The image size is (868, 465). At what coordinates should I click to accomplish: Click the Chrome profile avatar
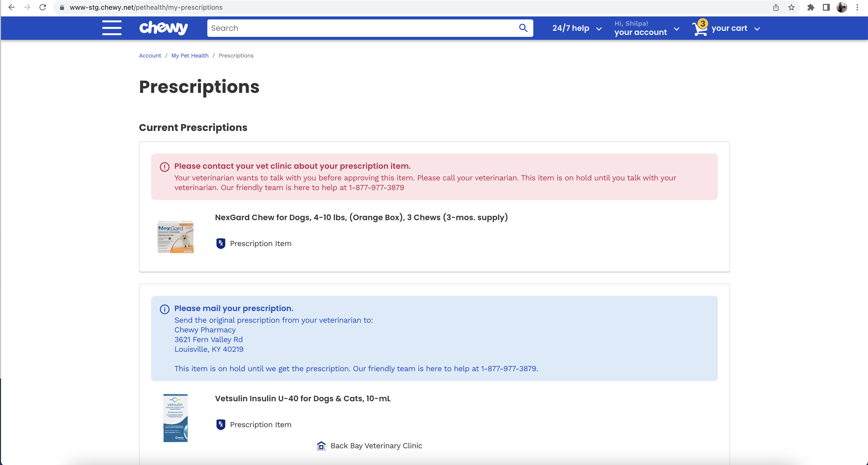pos(842,7)
